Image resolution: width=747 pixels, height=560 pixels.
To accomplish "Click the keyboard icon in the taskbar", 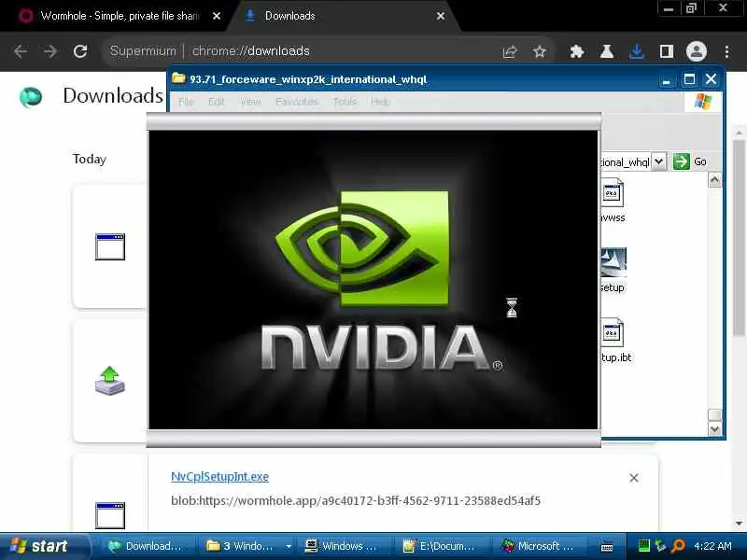I will tap(607, 547).
